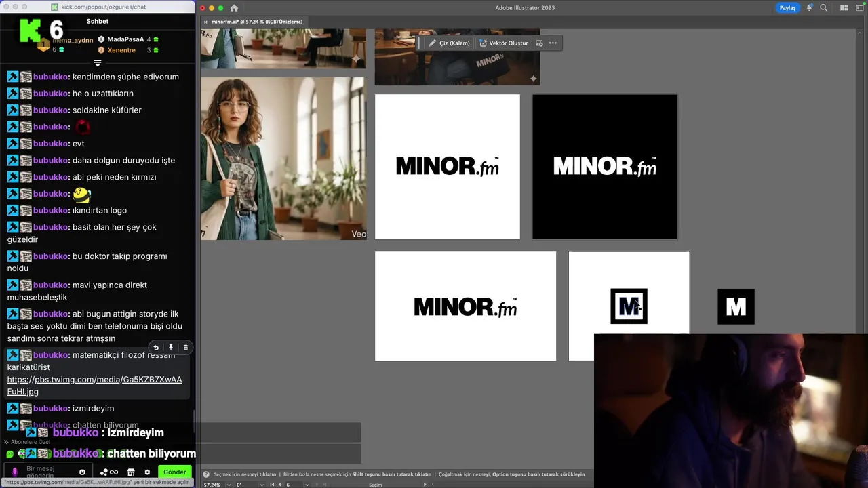Click memo_aydnn in gift leaderboard

click(x=73, y=41)
